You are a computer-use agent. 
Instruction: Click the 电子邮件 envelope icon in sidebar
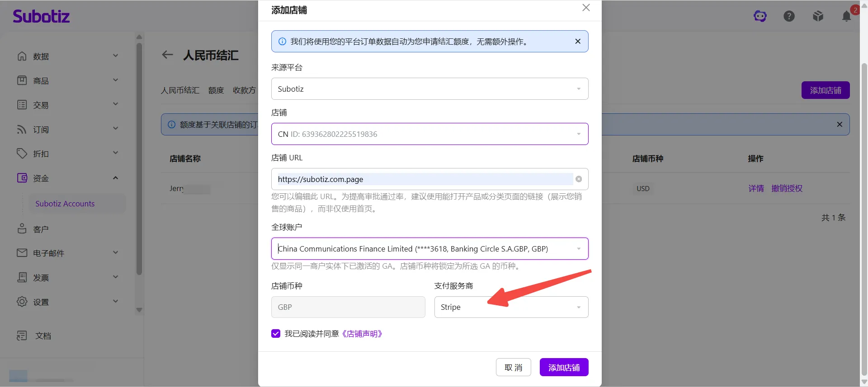[x=22, y=253]
